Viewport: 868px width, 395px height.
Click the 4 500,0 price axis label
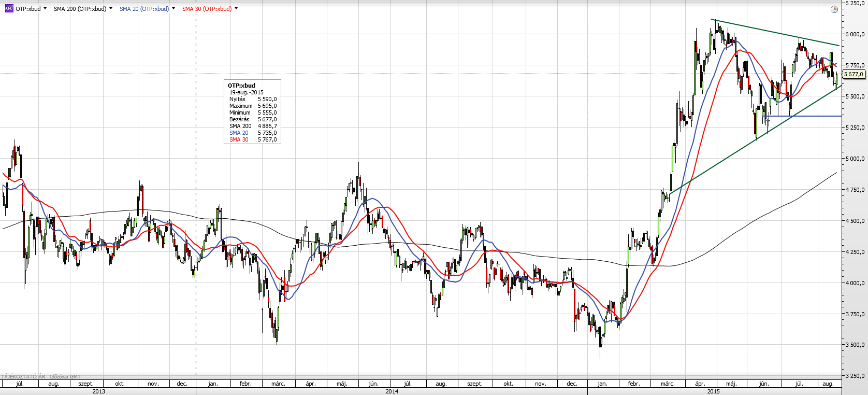point(855,221)
